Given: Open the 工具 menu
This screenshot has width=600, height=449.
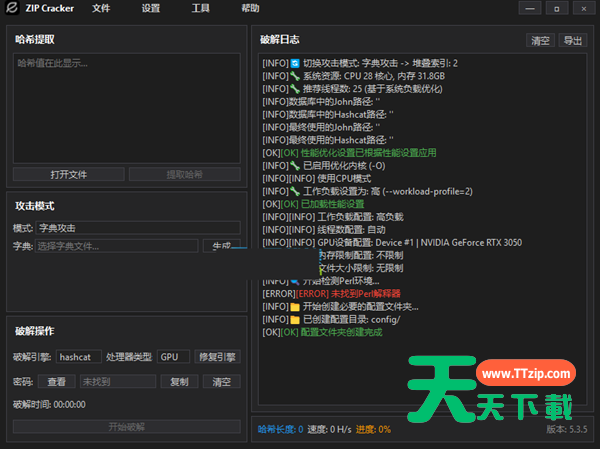Looking at the screenshot, I should (201, 8).
